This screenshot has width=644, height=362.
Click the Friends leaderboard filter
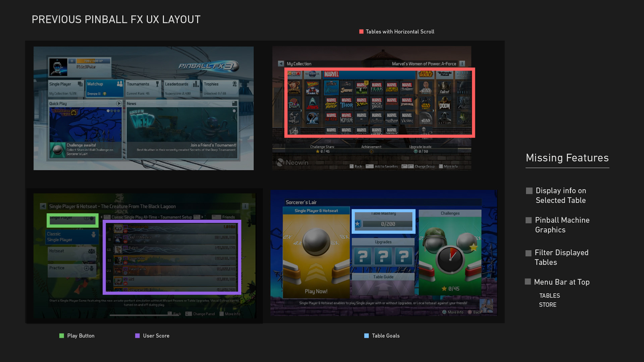[x=223, y=217]
